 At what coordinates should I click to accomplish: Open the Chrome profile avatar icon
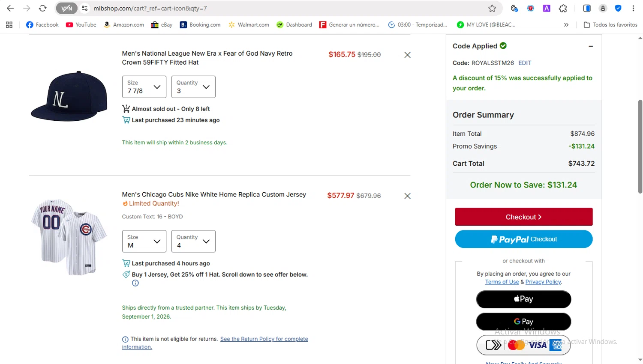(603, 8)
